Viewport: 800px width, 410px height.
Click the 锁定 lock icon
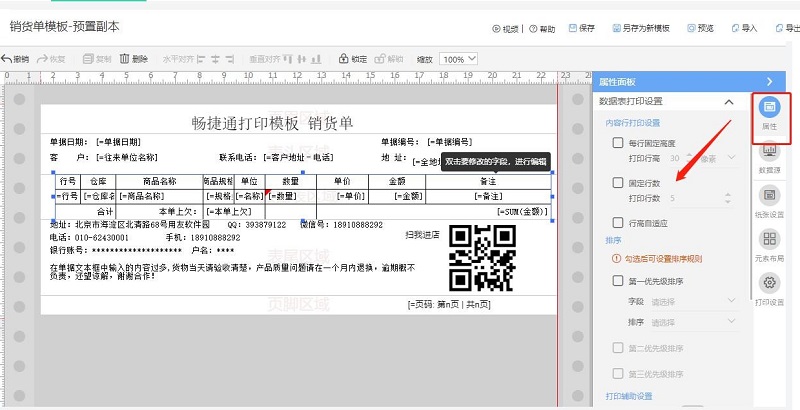(343, 59)
